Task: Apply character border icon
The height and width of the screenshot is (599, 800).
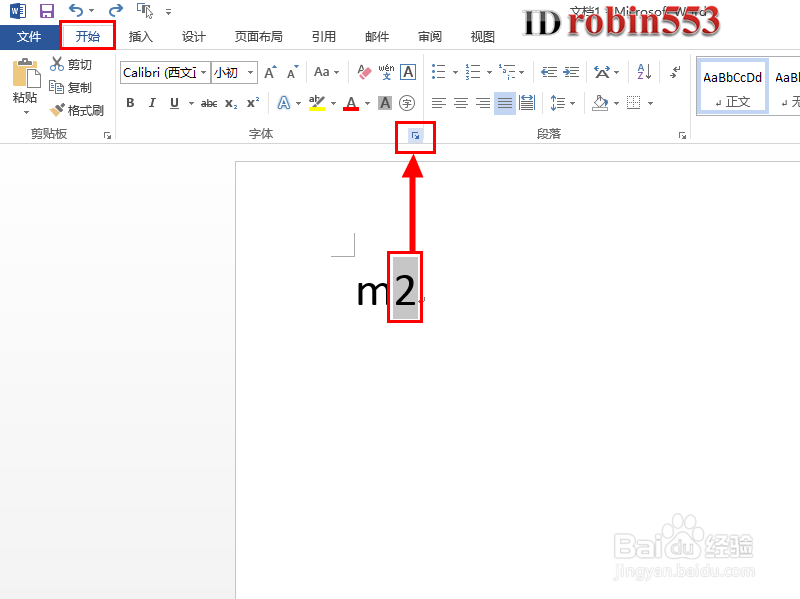Action: (x=408, y=72)
